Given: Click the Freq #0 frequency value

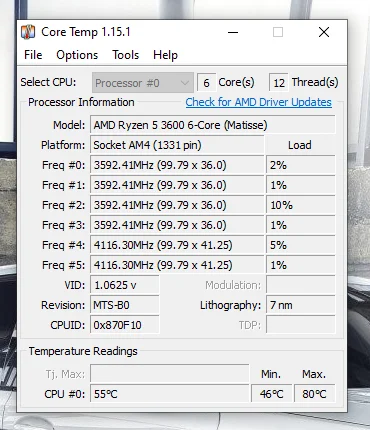Looking at the screenshot, I should (177, 165).
